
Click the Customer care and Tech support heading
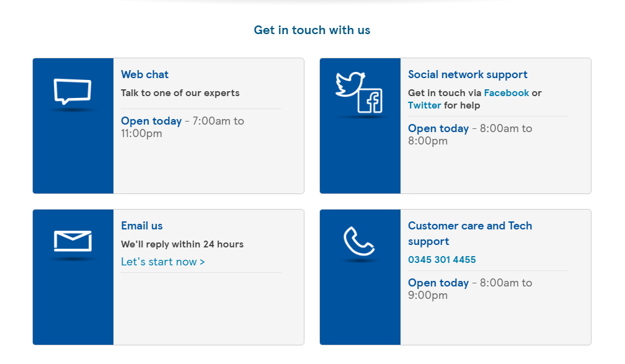point(470,233)
